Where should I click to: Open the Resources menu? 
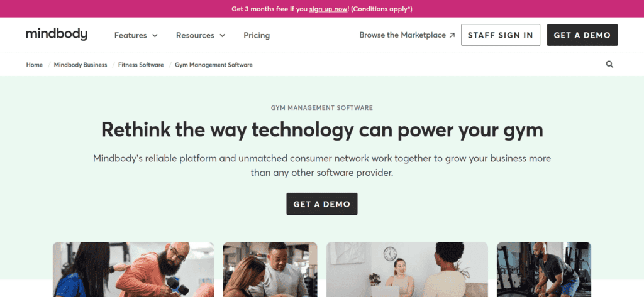201,35
